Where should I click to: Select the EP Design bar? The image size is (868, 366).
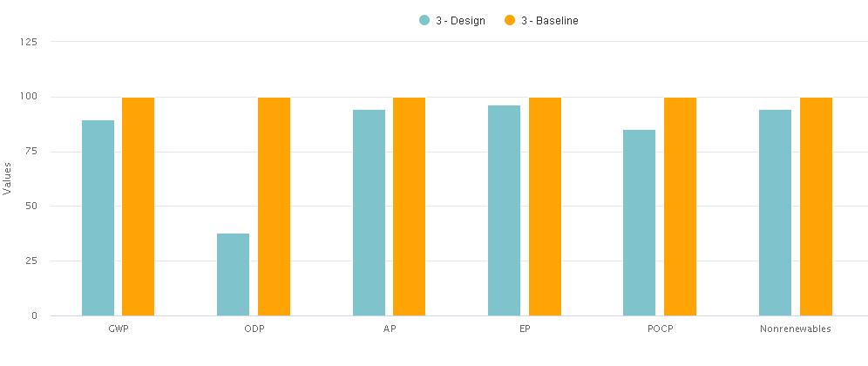pyautogui.click(x=504, y=210)
